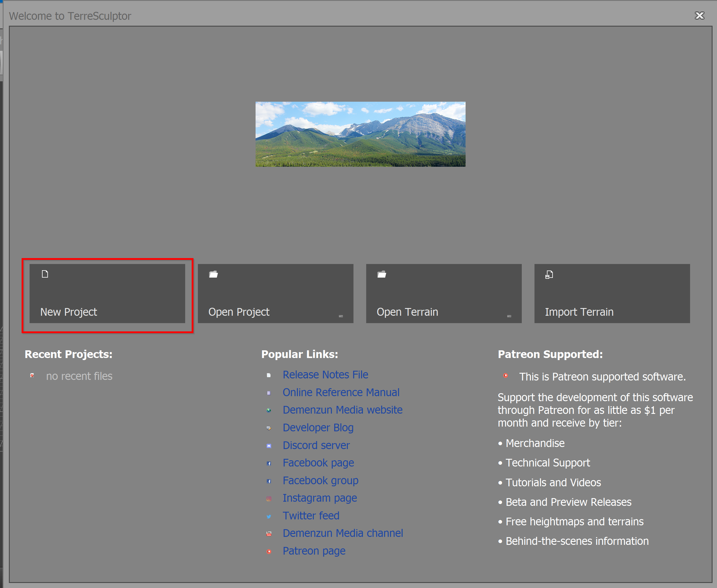Click the small marker in Open Terrain's corner
This screenshot has height=588, width=717.
[x=509, y=316]
